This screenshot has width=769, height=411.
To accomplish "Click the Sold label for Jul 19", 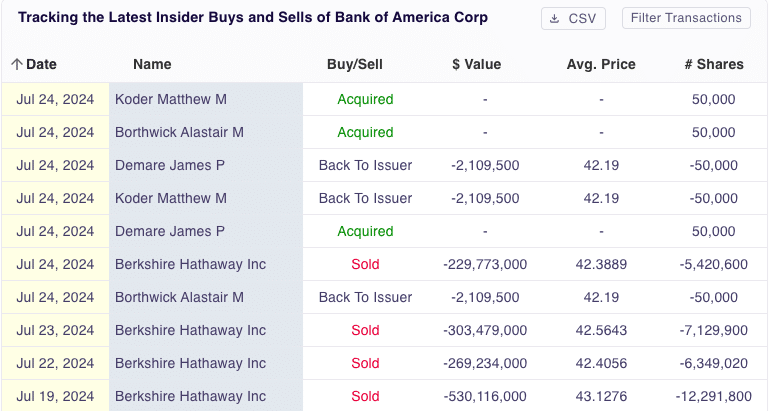I will coord(365,396).
